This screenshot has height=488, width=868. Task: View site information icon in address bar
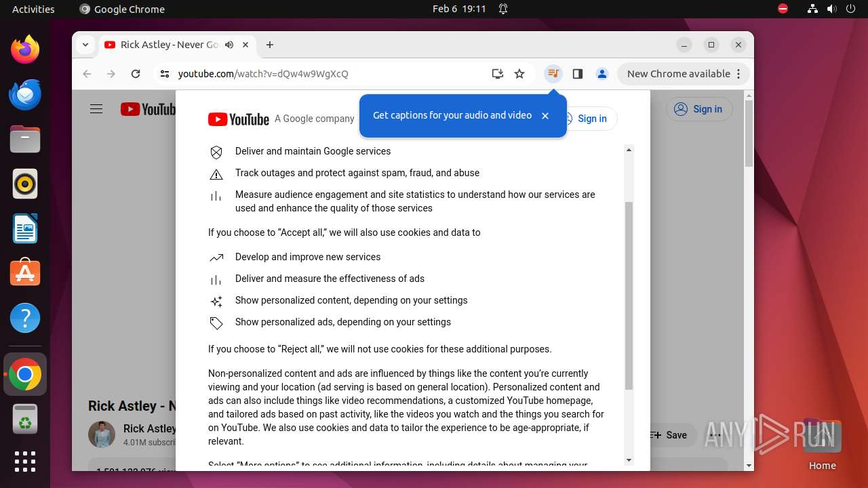[164, 74]
